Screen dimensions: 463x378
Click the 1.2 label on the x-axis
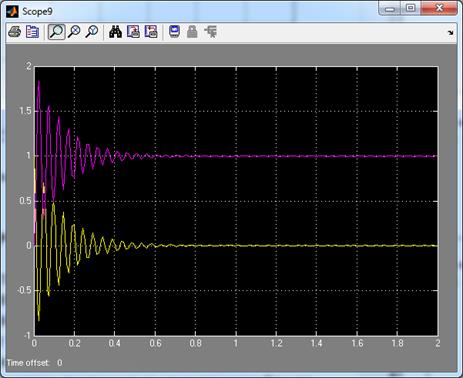point(276,343)
